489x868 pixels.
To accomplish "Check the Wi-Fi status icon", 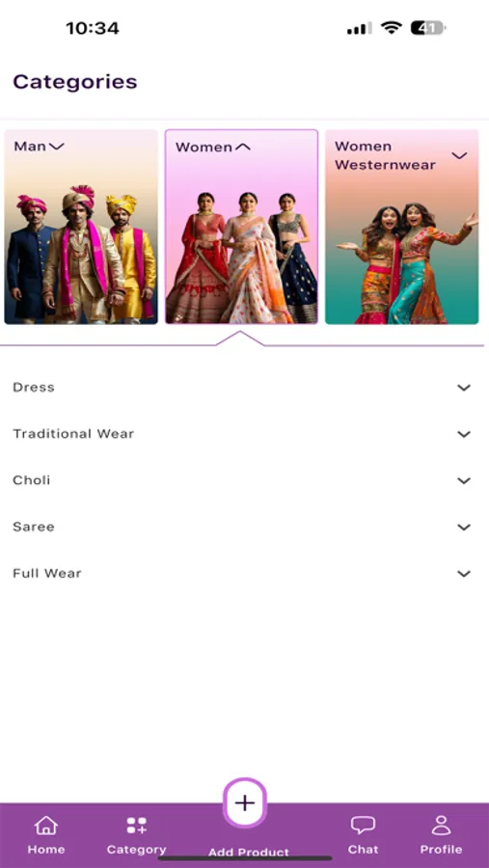I will tap(392, 28).
